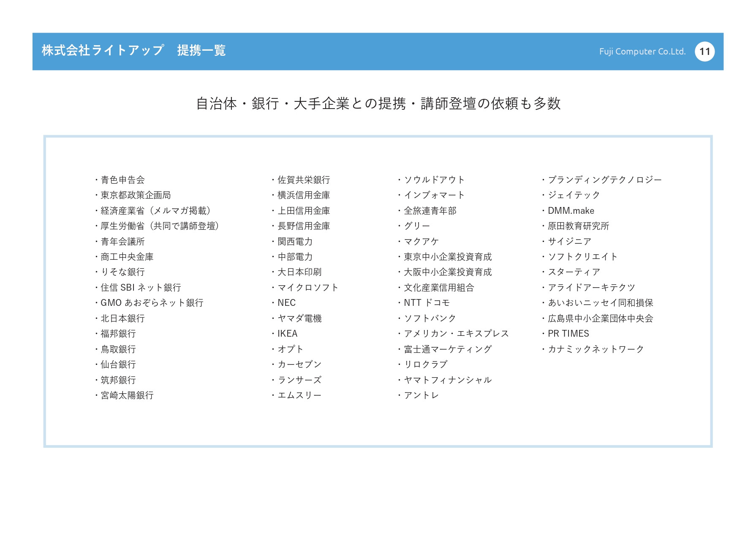Image resolution: width=756 pixels, height=539 pixels.
Task: Select the リロクラブ entry
Action: coord(422,365)
